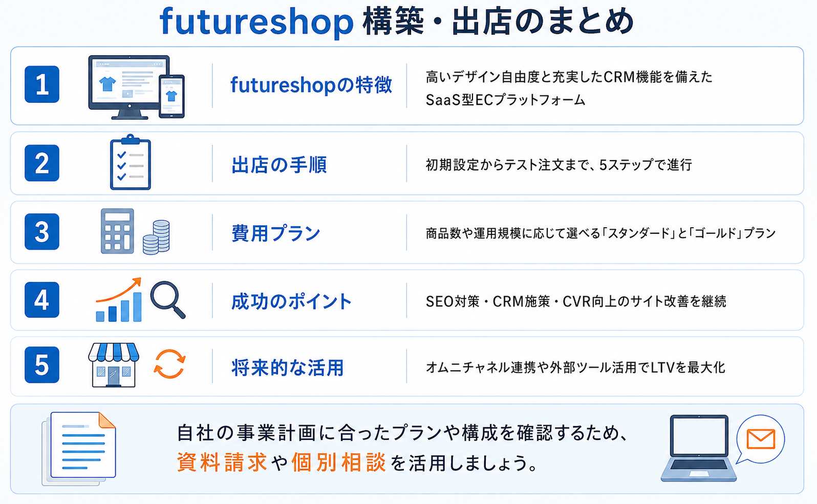817x504 pixels.
Task: Select the number 5 blue badge
Action: tap(42, 365)
